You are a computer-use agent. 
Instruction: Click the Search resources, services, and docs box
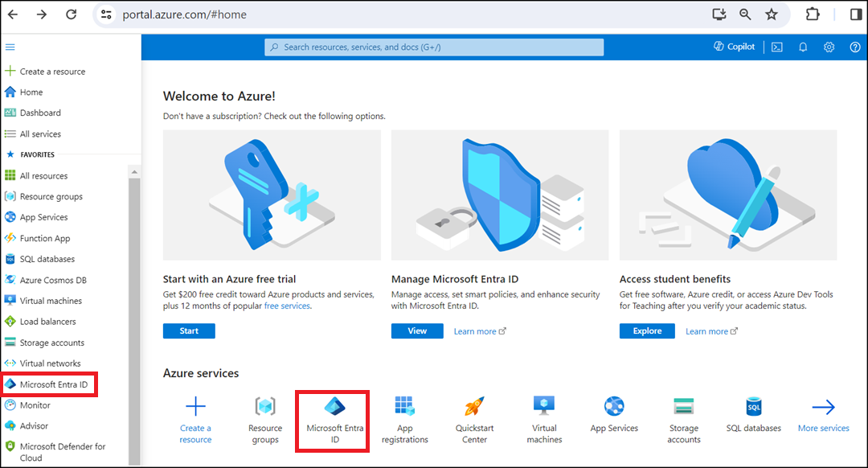[x=434, y=47]
